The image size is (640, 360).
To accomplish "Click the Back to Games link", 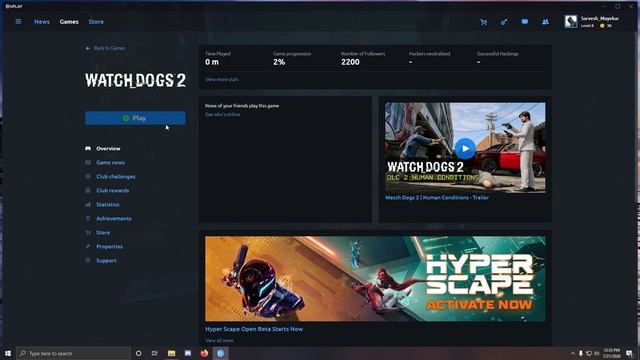I will (109, 48).
